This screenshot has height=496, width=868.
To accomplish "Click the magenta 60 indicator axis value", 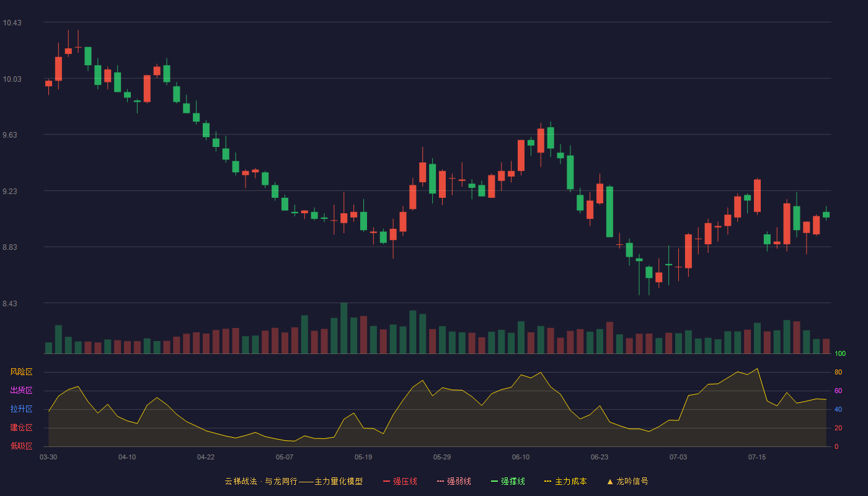I will (838, 391).
